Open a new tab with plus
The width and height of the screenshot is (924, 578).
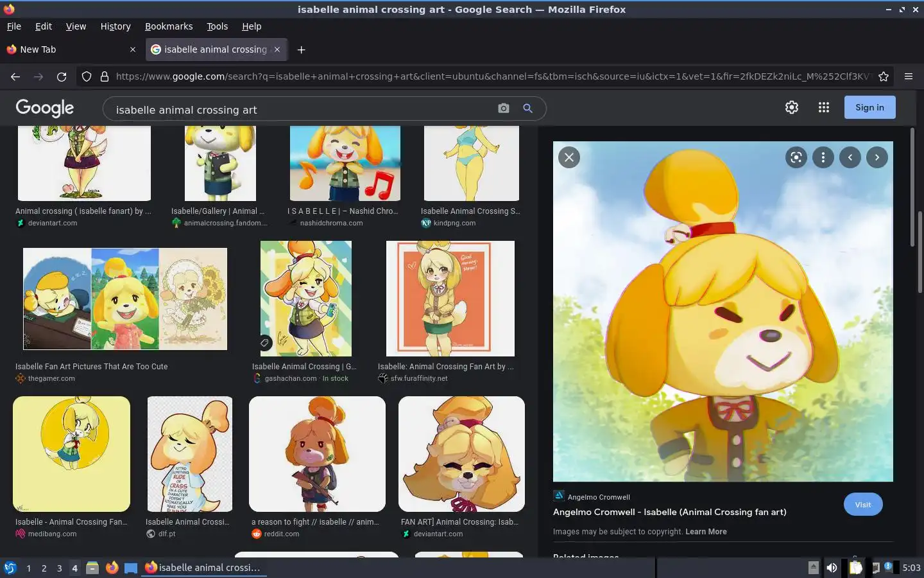click(x=301, y=49)
